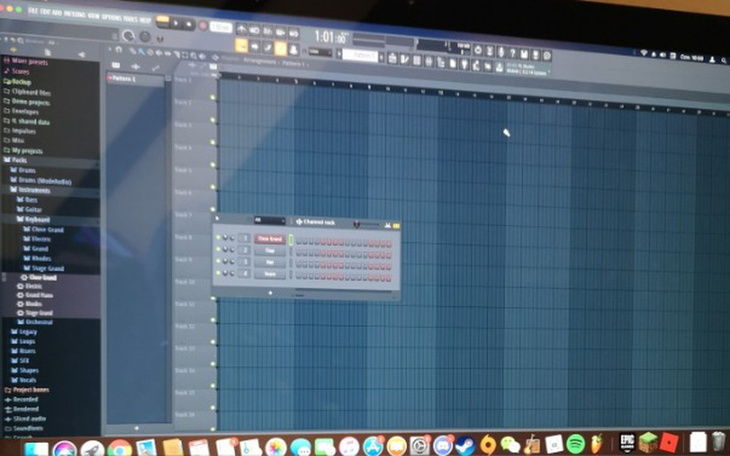Viewport: 730px width, 456px height.
Task: Open the microphone audio recording icon
Action: pos(501,51)
